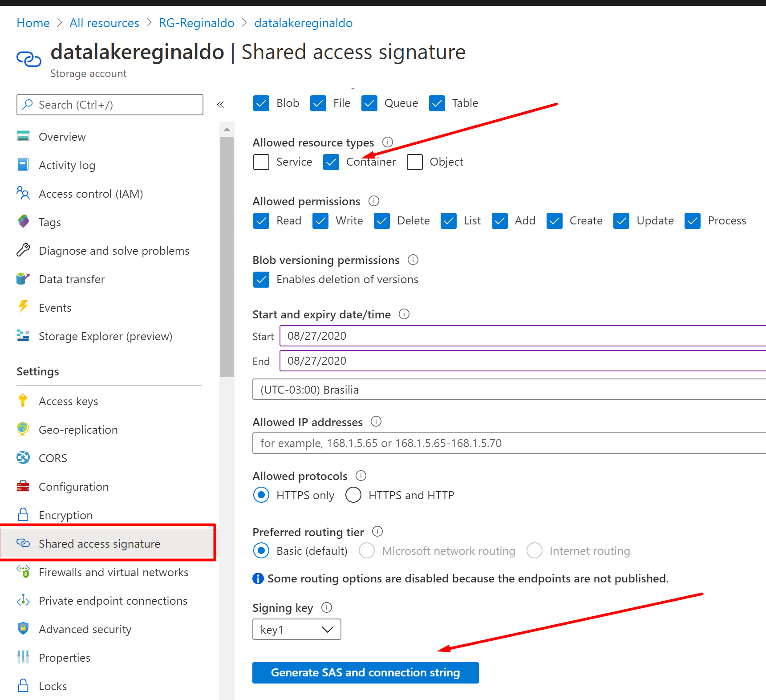766x700 pixels.
Task: Click the Geo-replication globe icon
Action: click(x=23, y=429)
